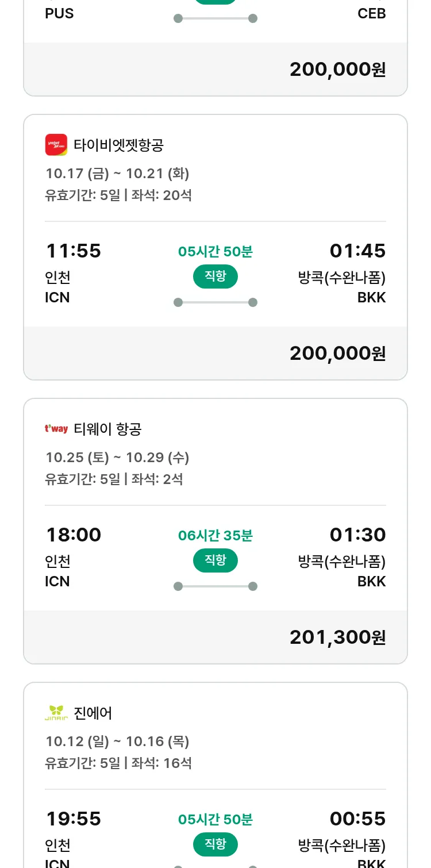Click the route line on T'way card
This screenshot has height=868, width=431.
tap(215, 586)
